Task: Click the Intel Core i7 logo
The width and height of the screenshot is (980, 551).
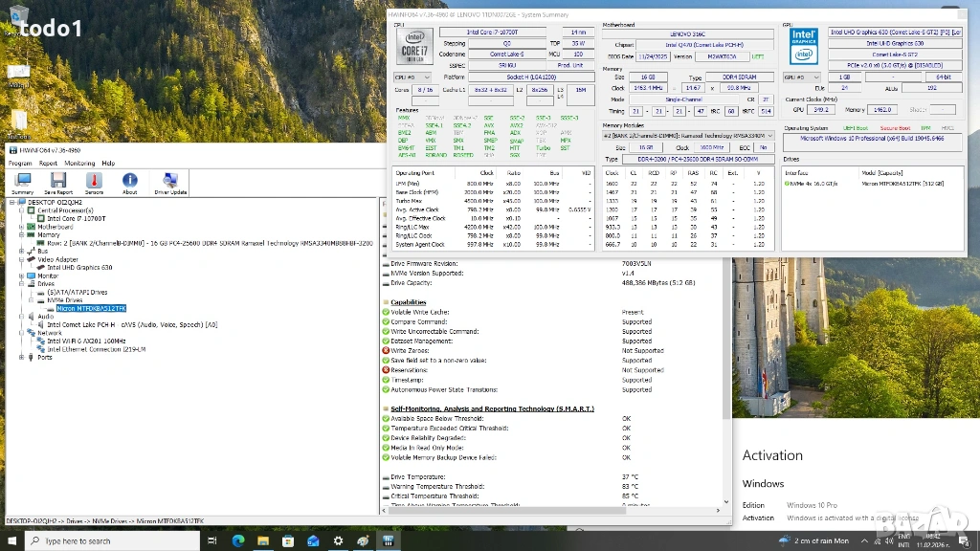Action: click(413, 47)
